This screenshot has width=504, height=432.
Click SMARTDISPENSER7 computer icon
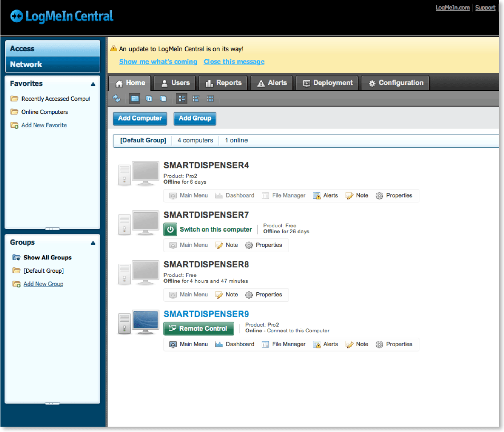pos(138,223)
